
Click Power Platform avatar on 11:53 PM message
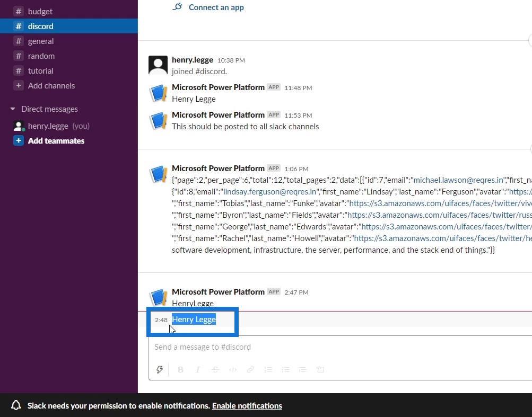pos(158,120)
